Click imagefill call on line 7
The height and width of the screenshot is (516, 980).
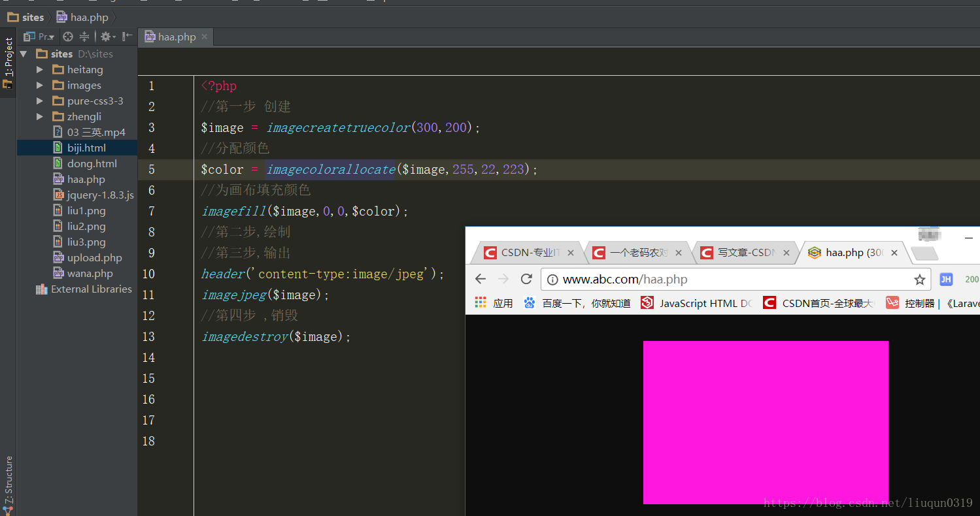(233, 211)
